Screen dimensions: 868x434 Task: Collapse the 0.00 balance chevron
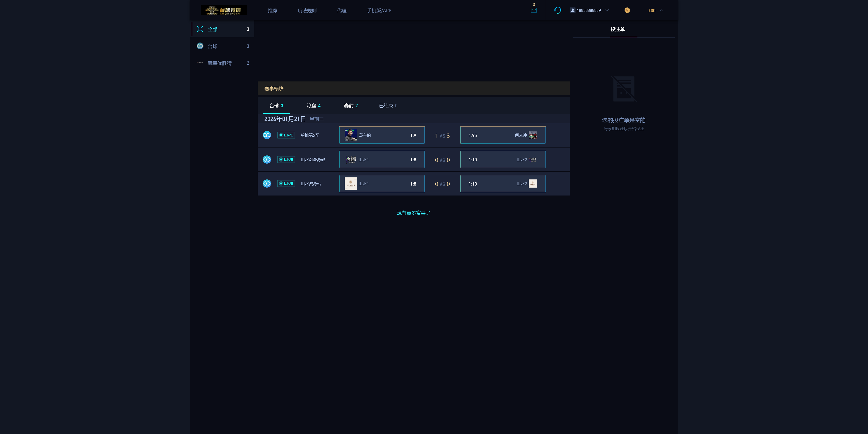click(x=661, y=10)
